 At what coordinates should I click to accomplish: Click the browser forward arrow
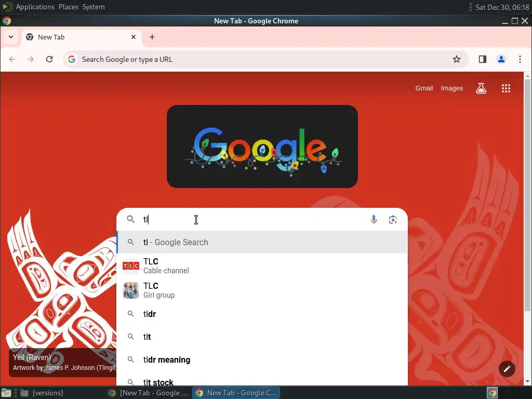(31, 59)
